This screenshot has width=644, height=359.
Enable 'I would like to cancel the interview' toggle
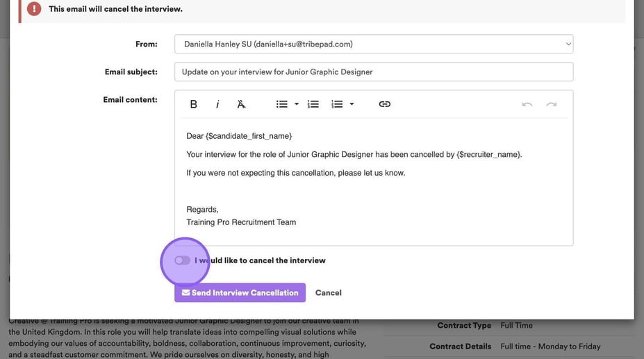[182, 260]
